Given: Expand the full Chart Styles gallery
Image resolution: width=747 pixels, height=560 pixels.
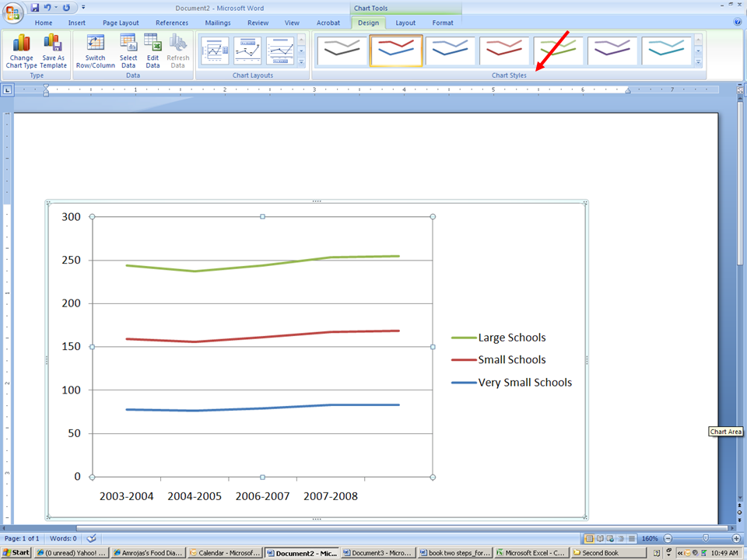Looking at the screenshot, I should pos(698,62).
